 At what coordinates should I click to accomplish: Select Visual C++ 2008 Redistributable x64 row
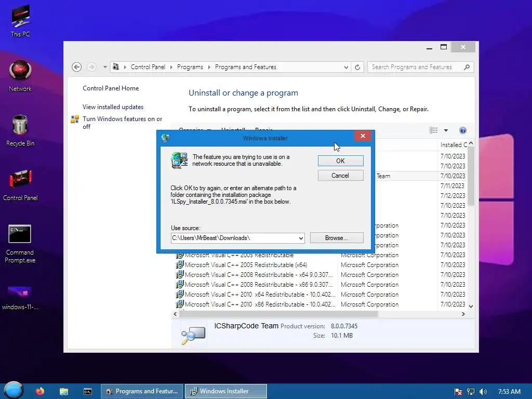[320, 275]
